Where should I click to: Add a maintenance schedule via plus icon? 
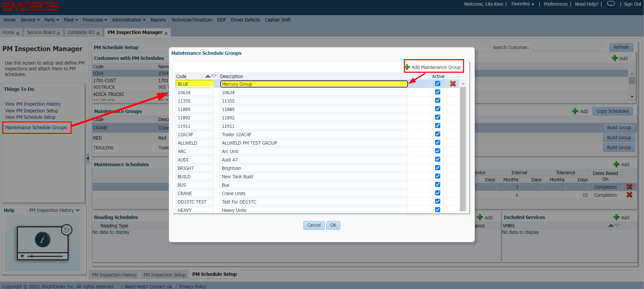tap(616, 164)
